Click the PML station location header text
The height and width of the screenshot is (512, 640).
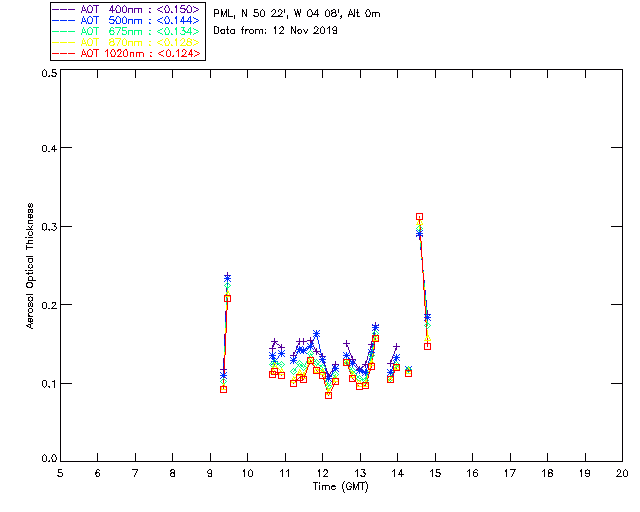pos(297,14)
